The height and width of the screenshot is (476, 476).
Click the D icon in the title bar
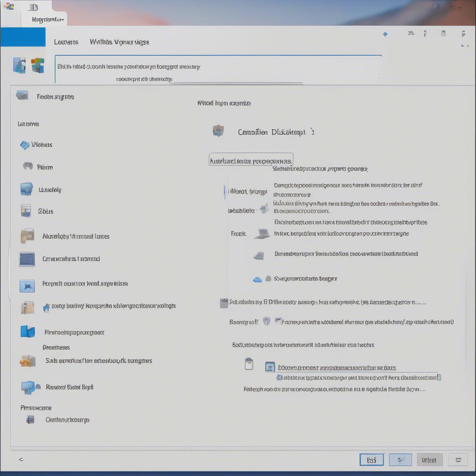click(33, 7)
